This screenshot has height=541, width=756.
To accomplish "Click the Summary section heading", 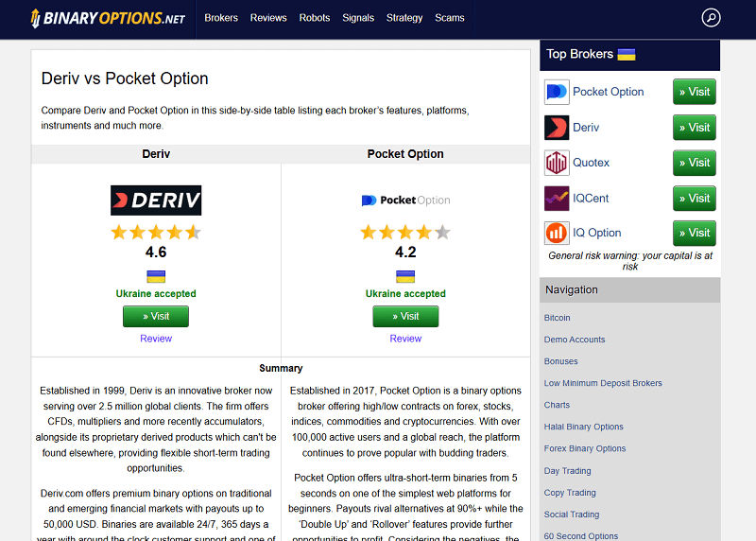I will pyautogui.click(x=281, y=368).
